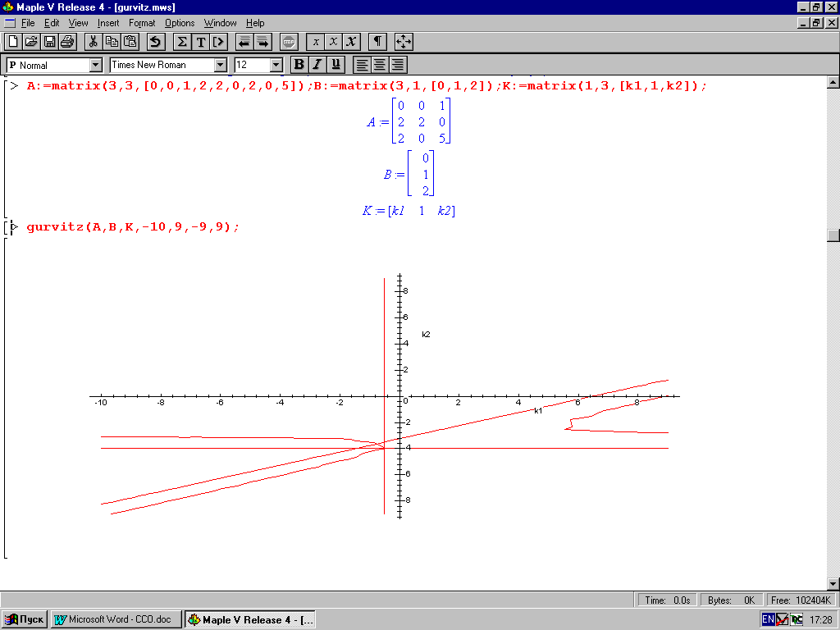Open the Times New Roman font dropdown
The image size is (840, 630).
click(x=220, y=65)
